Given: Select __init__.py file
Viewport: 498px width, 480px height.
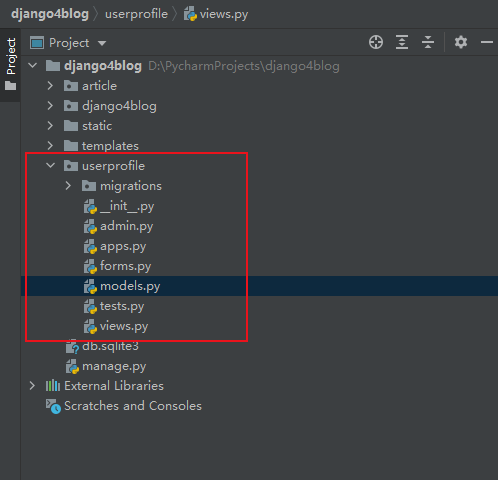Looking at the screenshot, I should (127, 206).
